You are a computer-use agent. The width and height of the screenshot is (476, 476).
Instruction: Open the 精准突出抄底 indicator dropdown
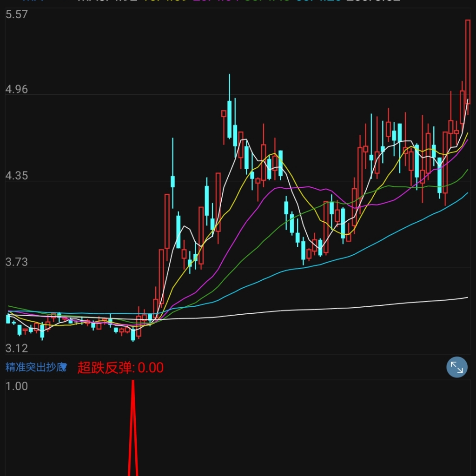click(x=36, y=368)
